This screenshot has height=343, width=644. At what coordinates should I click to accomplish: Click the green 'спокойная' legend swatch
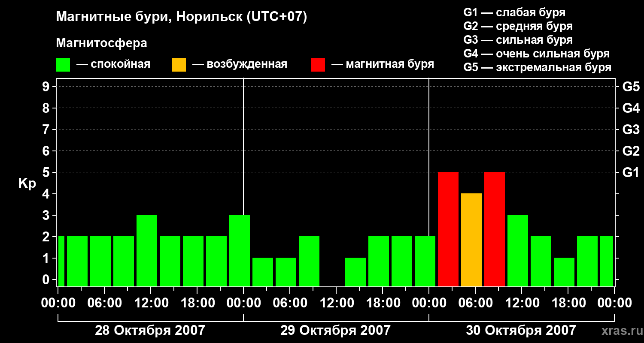pyautogui.click(x=63, y=65)
